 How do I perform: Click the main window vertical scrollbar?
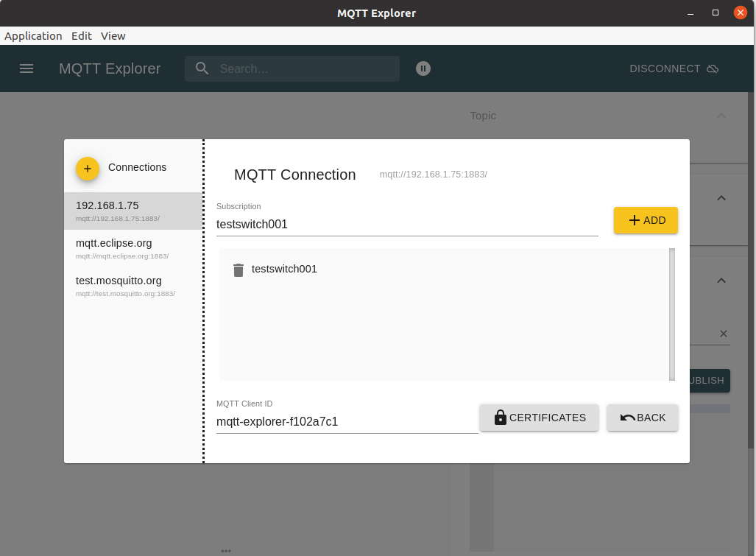(750, 270)
